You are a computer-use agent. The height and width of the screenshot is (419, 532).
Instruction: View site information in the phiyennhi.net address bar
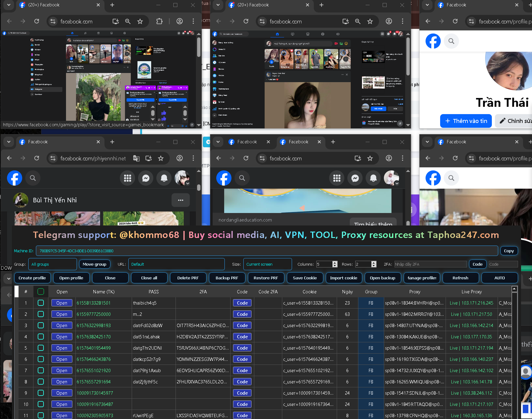(x=53, y=158)
